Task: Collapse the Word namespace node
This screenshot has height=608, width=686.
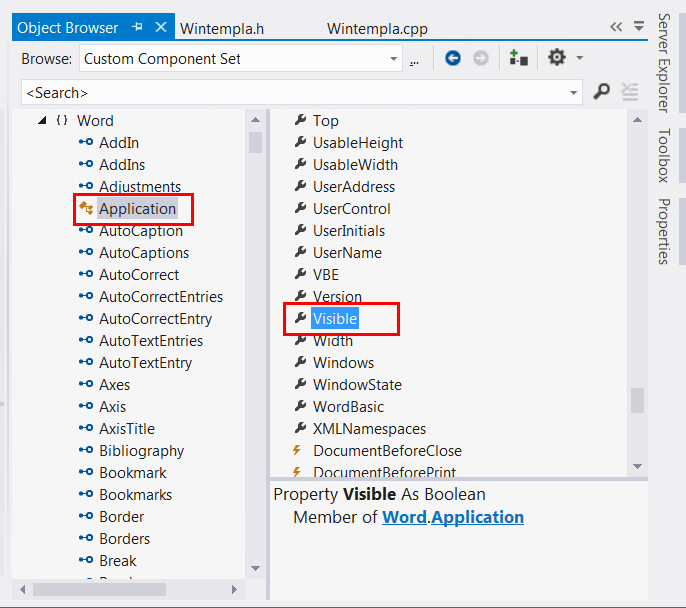Action: tap(42, 120)
